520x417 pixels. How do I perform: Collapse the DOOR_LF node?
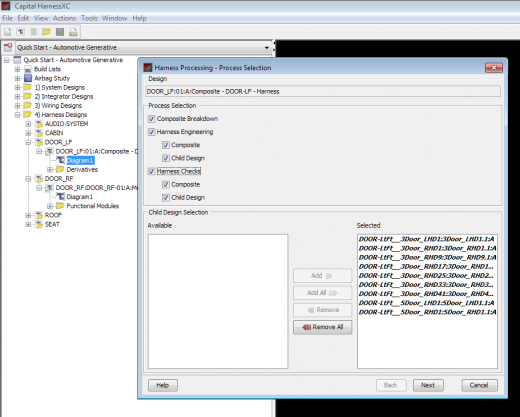point(28,142)
